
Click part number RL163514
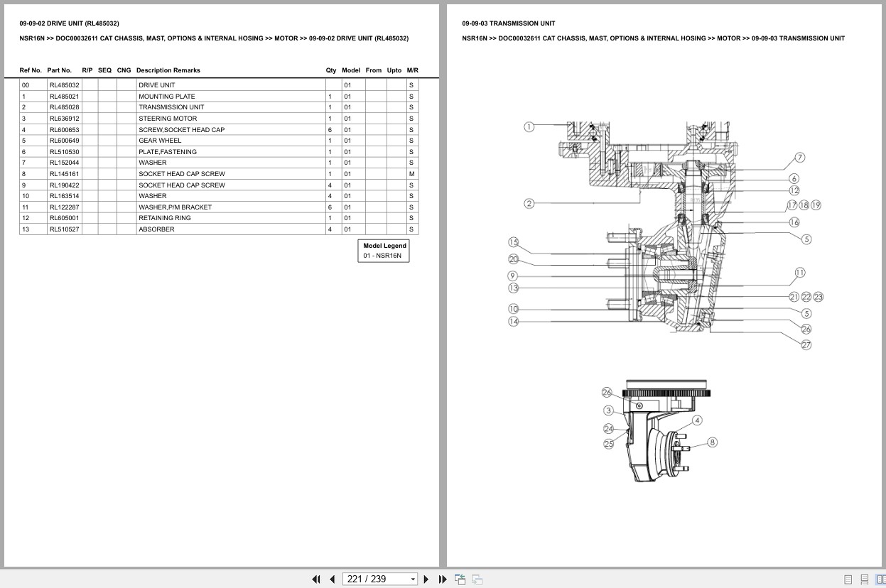coord(64,196)
